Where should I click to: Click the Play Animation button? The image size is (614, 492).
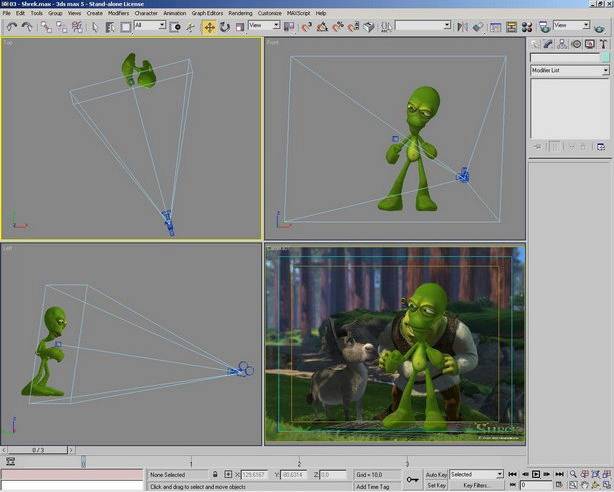coord(536,474)
